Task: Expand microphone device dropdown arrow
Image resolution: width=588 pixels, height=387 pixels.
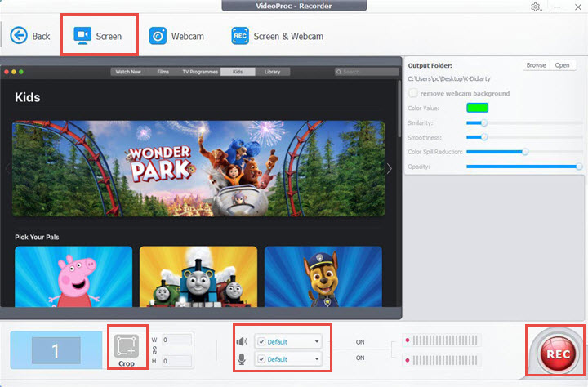Action: click(x=317, y=359)
